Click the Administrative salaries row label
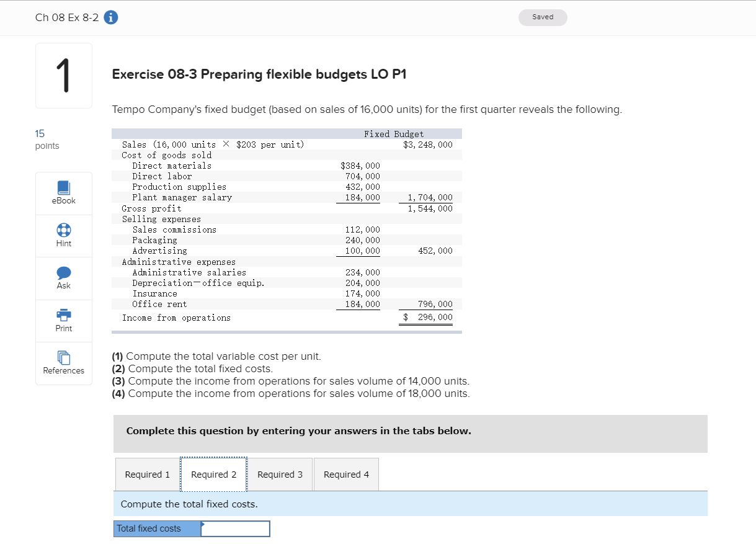The height and width of the screenshot is (544, 756). 189,272
